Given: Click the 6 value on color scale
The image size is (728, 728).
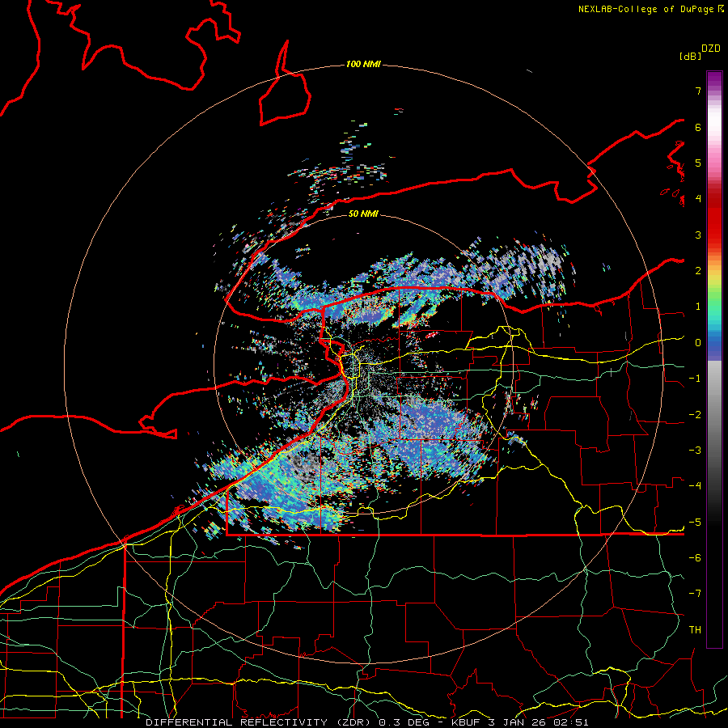Looking at the screenshot, I should click(x=698, y=127).
